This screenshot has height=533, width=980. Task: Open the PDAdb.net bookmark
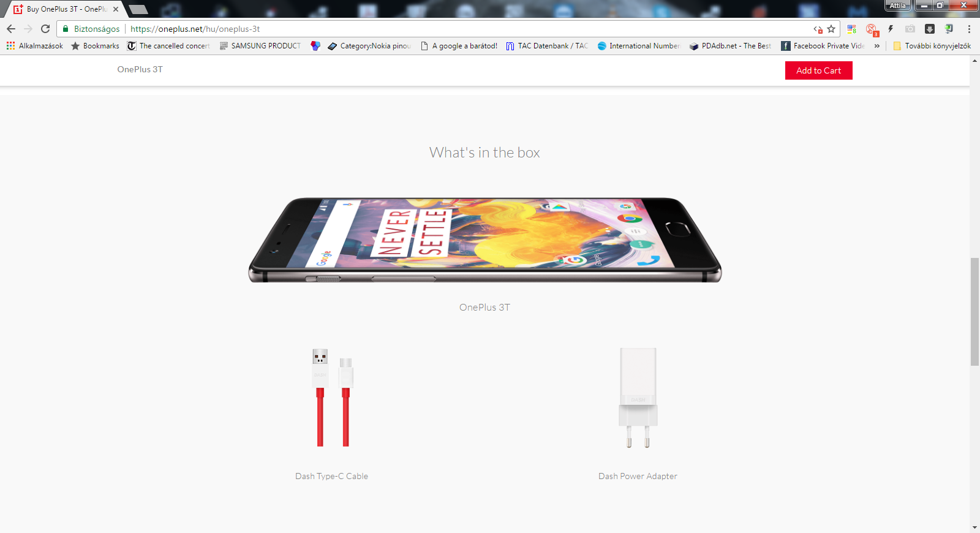pyautogui.click(x=730, y=46)
